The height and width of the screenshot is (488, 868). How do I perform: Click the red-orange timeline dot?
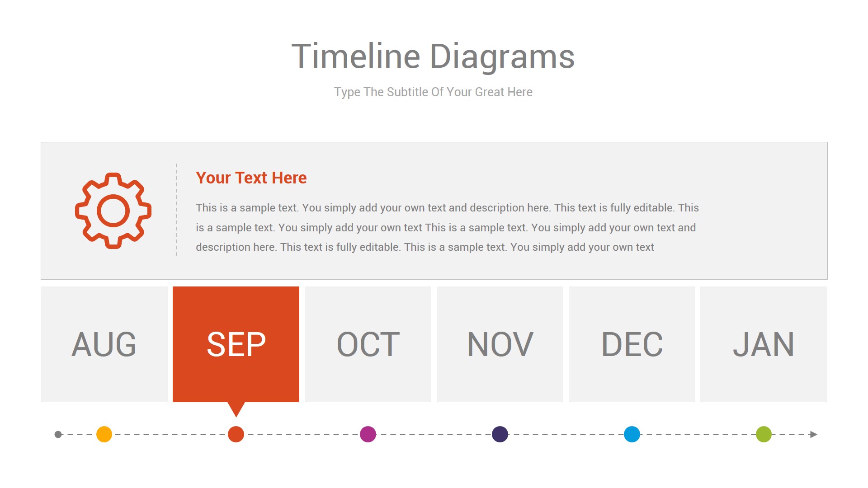tap(236, 434)
